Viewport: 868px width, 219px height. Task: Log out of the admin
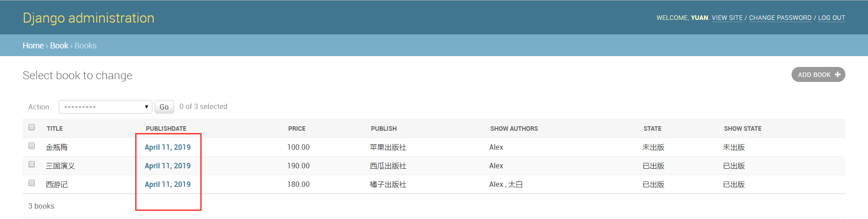(x=831, y=18)
